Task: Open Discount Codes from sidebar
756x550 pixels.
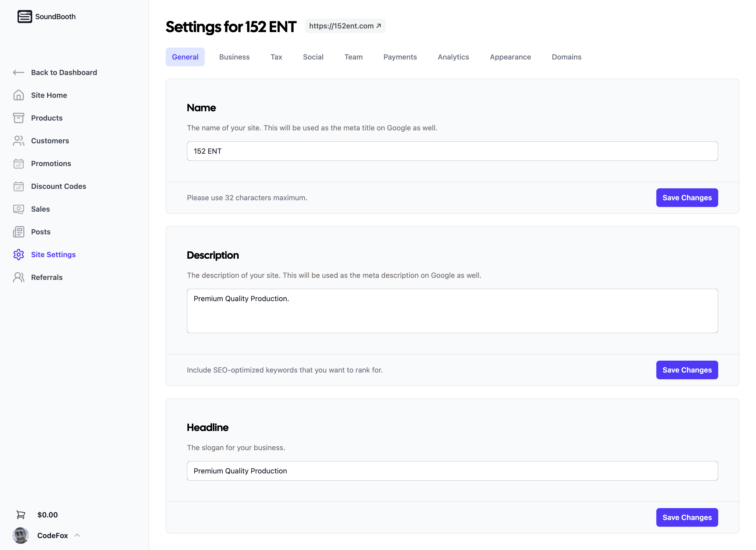Action: click(59, 186)
